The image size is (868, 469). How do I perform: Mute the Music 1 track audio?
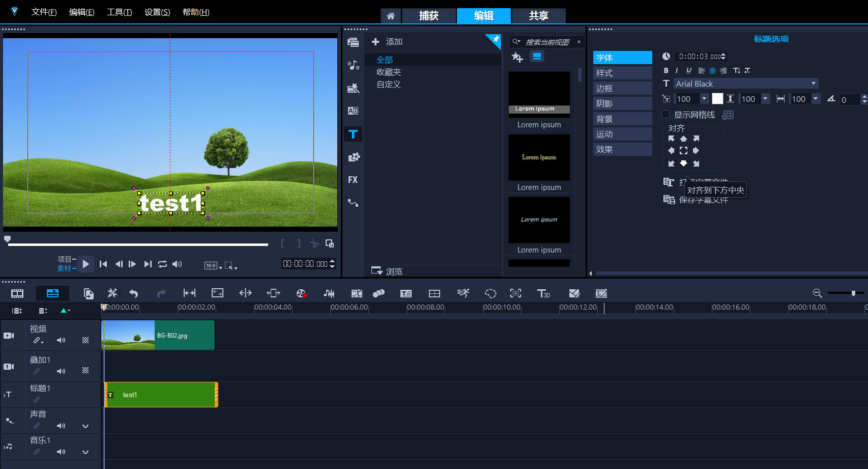tap(61, 452)
